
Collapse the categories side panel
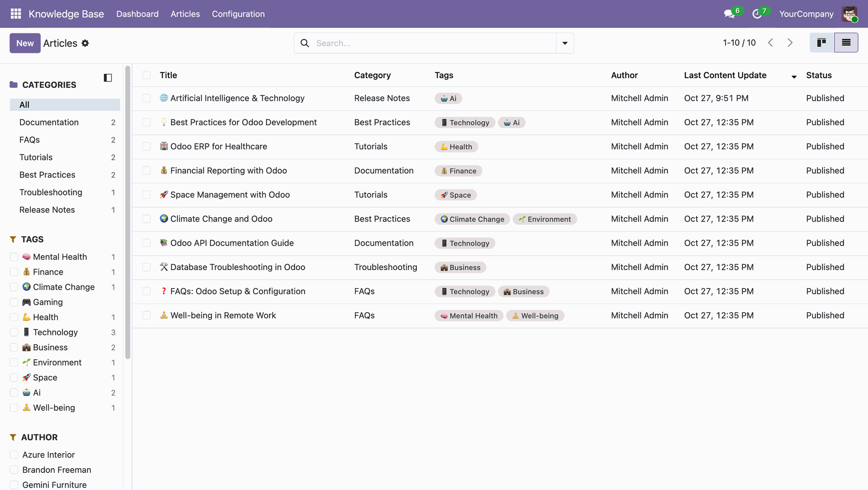[x=108, y=78]
